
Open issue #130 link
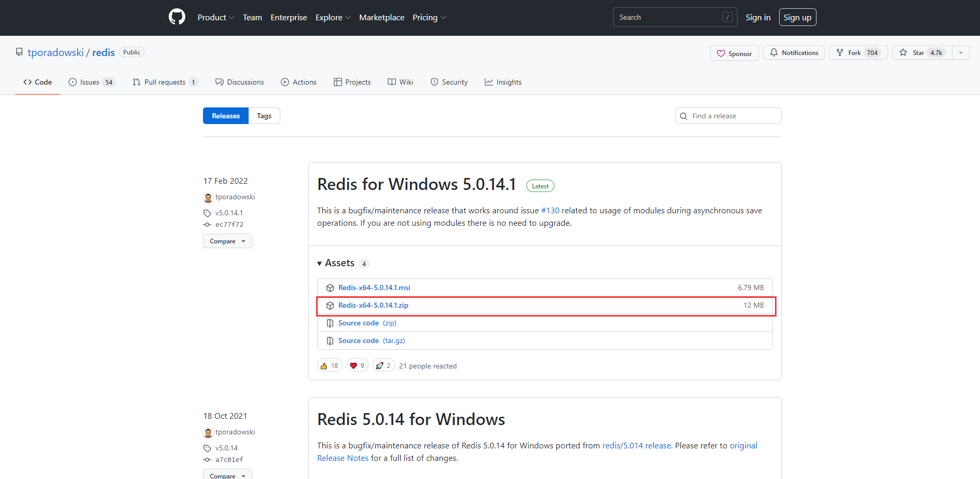click(550, 210)
